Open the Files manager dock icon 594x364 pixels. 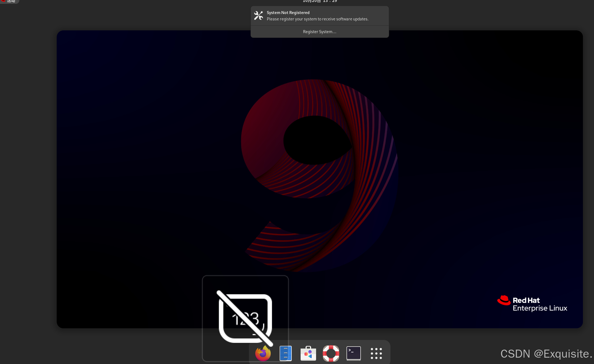coord(286,353)
